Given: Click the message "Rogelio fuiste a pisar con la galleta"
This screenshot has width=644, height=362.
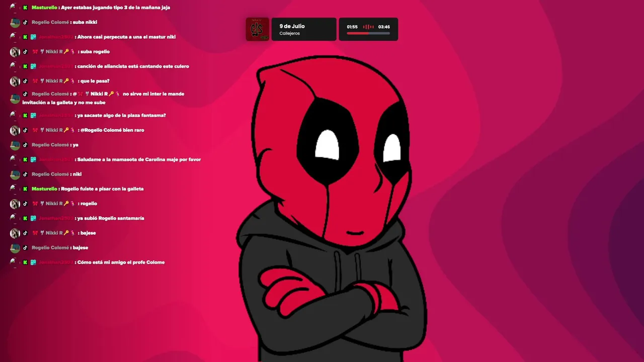Looking at the screenshot, I should click(102, 189).
